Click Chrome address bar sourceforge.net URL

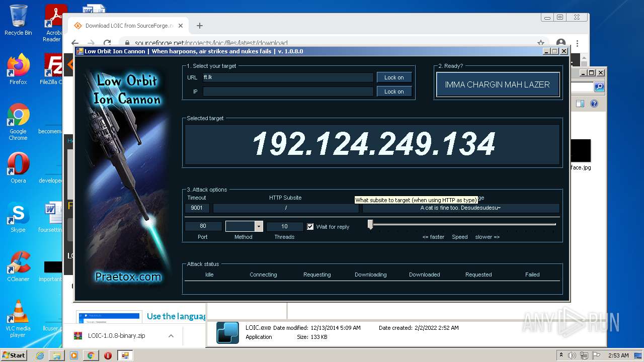211,44
